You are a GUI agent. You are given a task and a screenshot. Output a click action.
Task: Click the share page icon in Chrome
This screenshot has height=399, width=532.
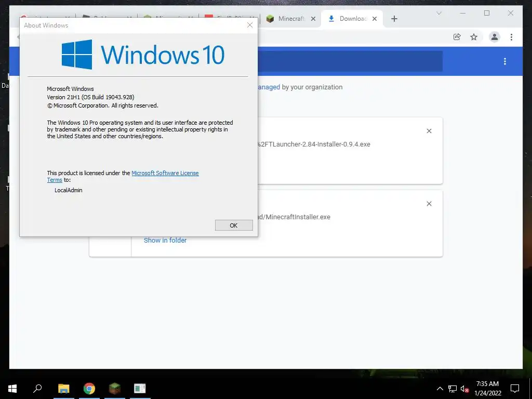[x=457, y=37]
